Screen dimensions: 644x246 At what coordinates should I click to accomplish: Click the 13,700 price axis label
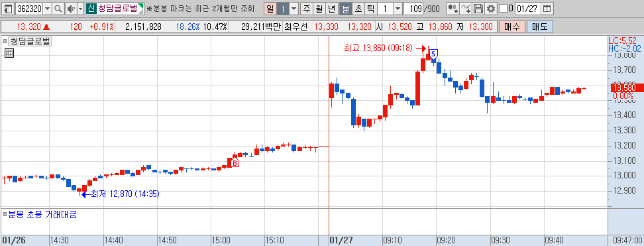624,70
